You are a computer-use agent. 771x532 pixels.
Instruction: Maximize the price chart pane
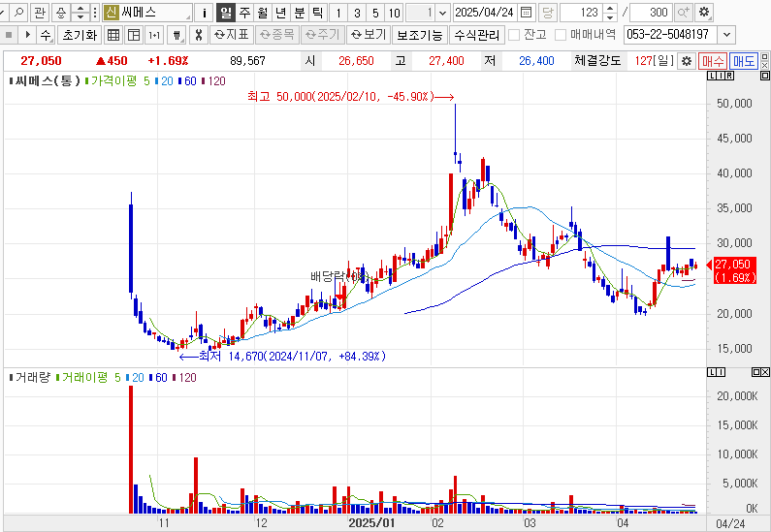point(764,76)
